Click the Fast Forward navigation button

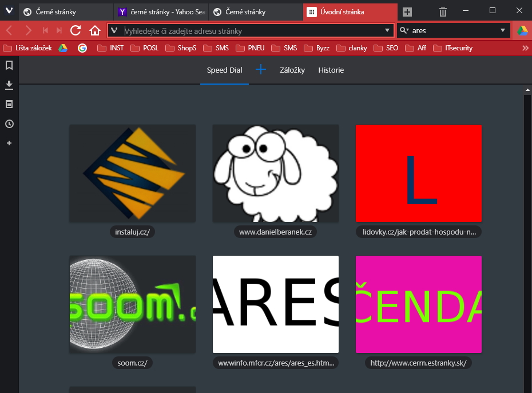coord(59,30)
